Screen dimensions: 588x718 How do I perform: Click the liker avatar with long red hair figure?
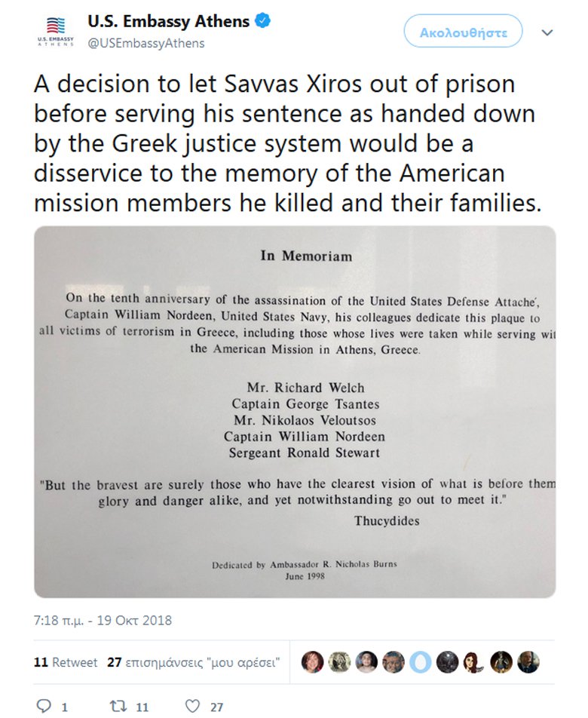coord(474,662)
